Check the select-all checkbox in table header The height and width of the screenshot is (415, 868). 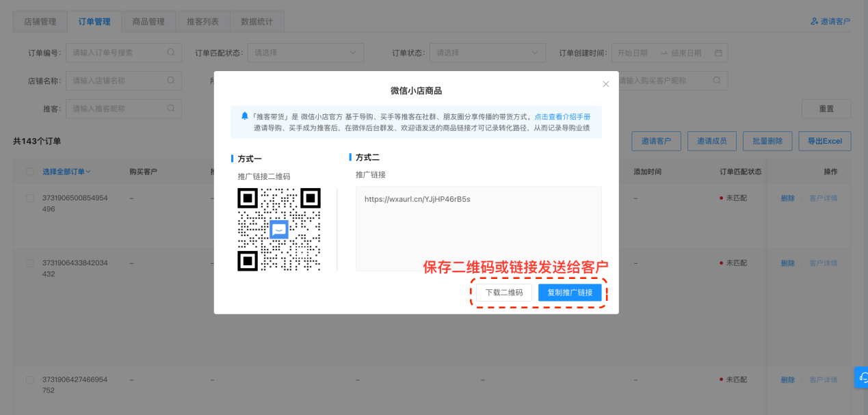click(29, 171)
